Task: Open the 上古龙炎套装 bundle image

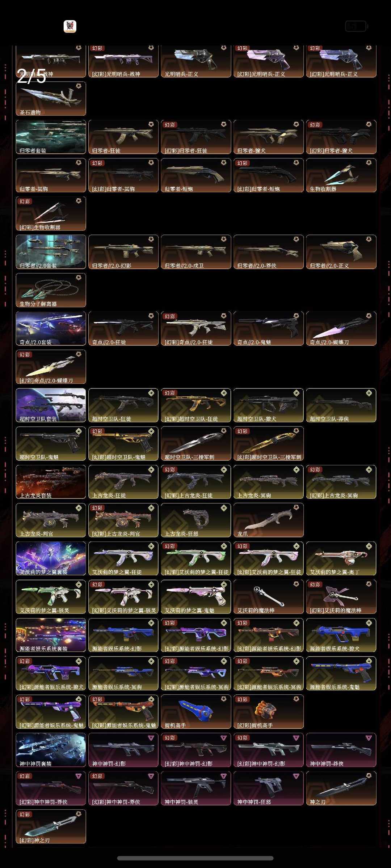Action: click(x=51, y=482)
